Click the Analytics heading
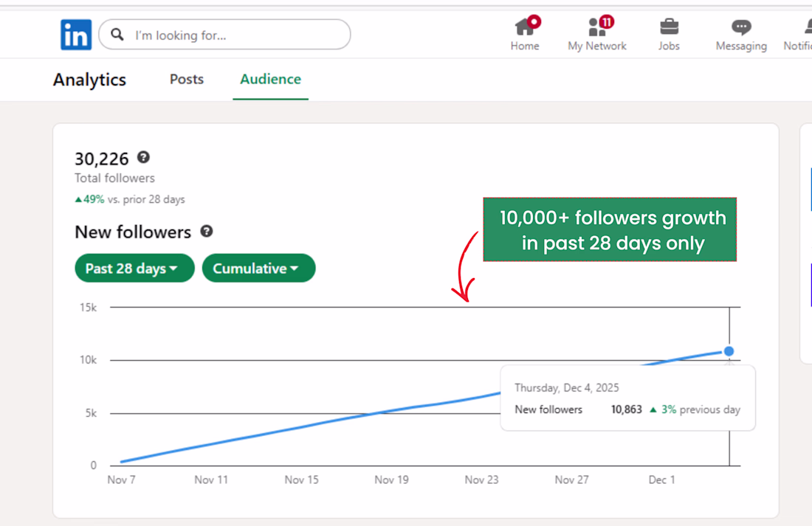The width and height of the screenshot is (812, 526). click(89, 80)
